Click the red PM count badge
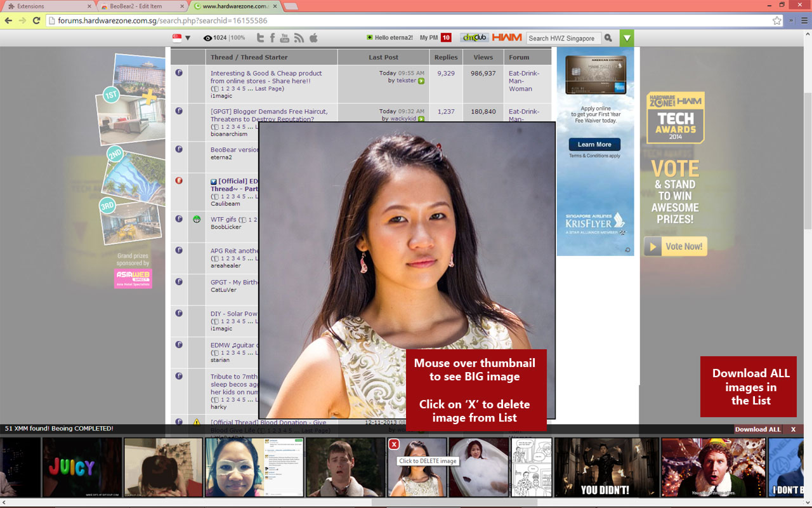Viewport: 812px width, 508px height. 446,38
